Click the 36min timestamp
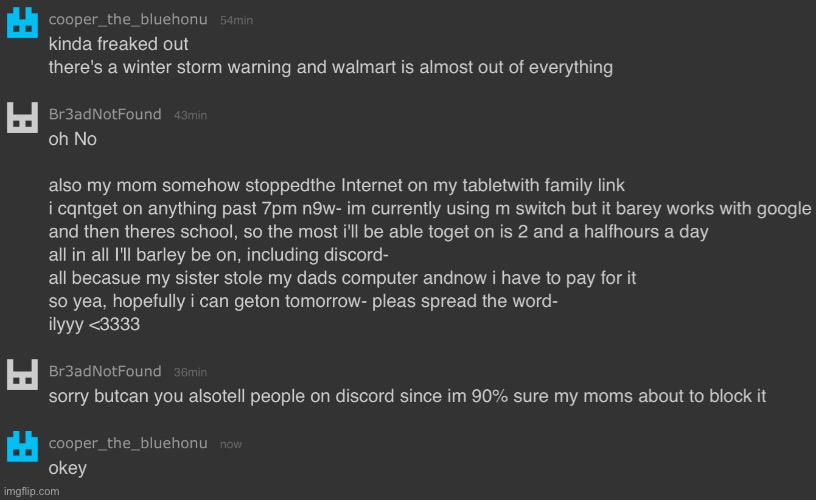816x500 pixels. pos(190,373)
